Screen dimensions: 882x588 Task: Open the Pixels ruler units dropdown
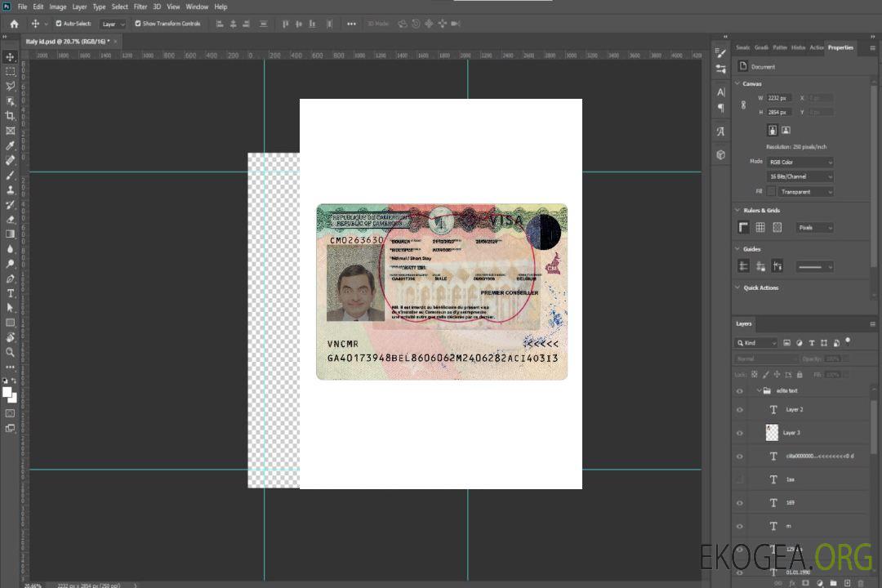click(x=815, y=228)
